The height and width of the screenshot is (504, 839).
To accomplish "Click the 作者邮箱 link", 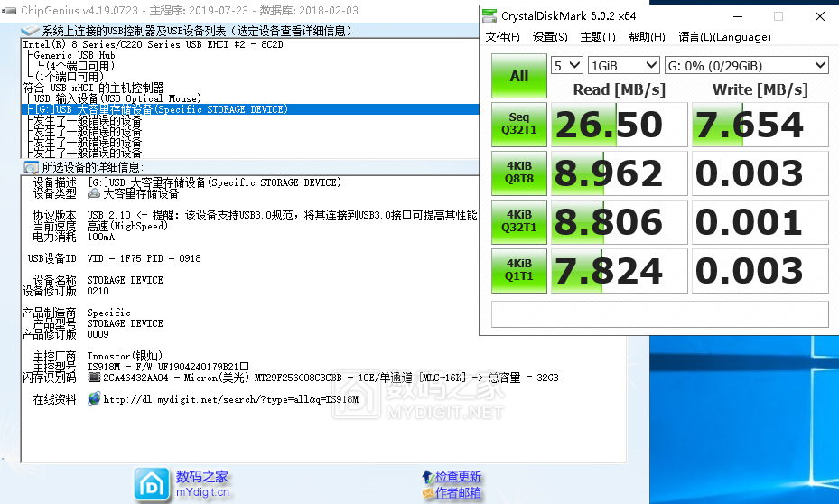I will point(458,492).
